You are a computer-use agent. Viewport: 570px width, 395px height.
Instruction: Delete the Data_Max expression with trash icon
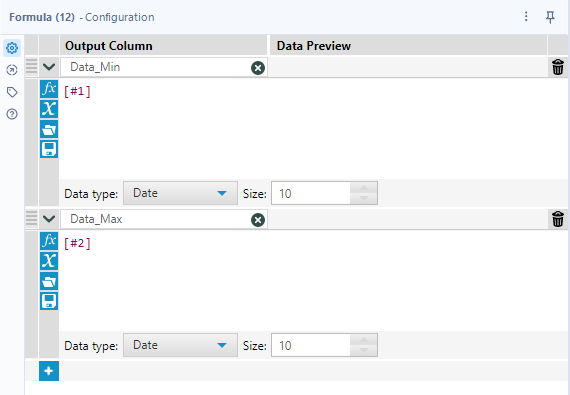pos(558,219)
